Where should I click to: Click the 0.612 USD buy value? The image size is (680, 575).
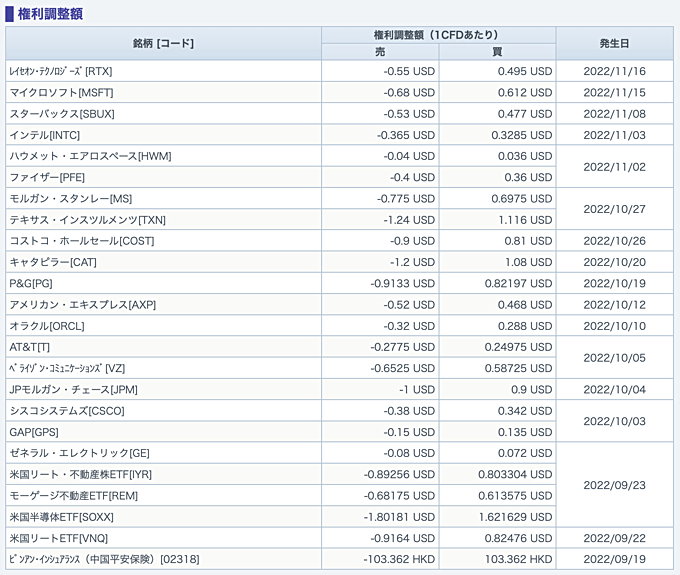click(x=525, y=92)
